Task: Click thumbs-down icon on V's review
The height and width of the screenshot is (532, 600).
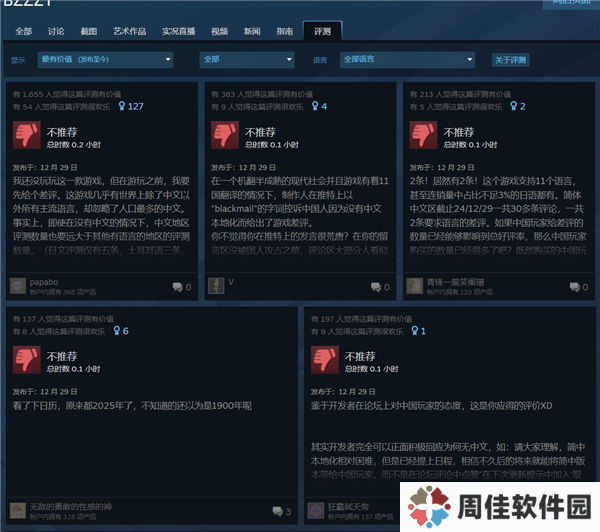Action: [225, 135]
